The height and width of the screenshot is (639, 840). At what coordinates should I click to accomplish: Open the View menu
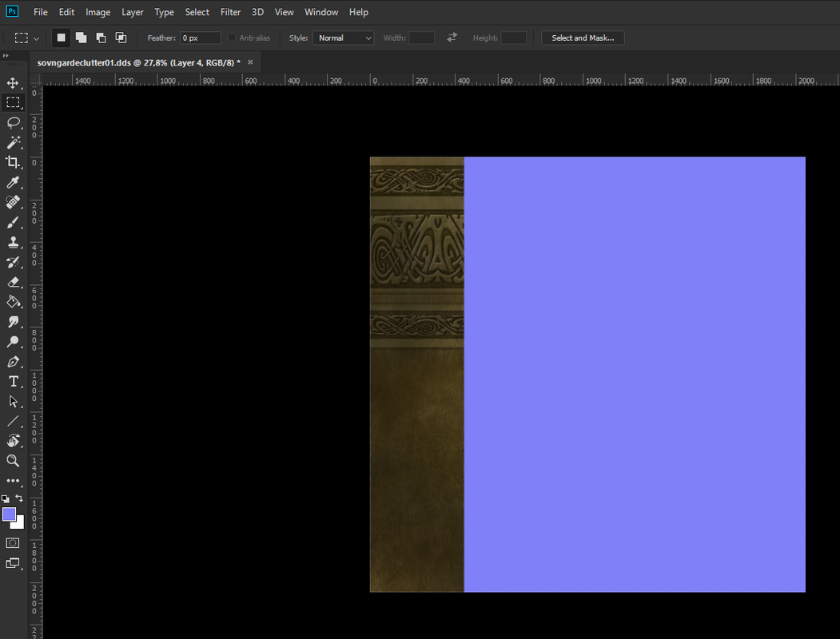[x=284, y=12]
